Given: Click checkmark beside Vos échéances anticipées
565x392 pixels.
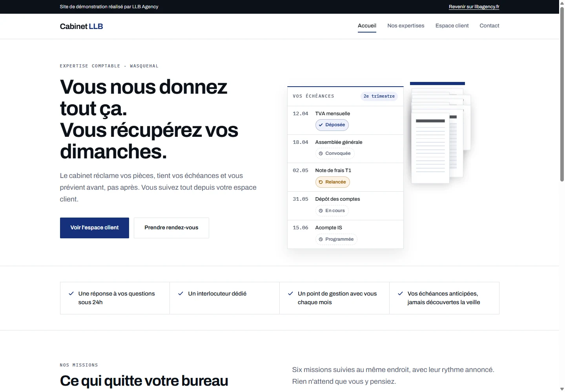Looking at the screenshot, I should pyautogui.click(x=401, y=294).
